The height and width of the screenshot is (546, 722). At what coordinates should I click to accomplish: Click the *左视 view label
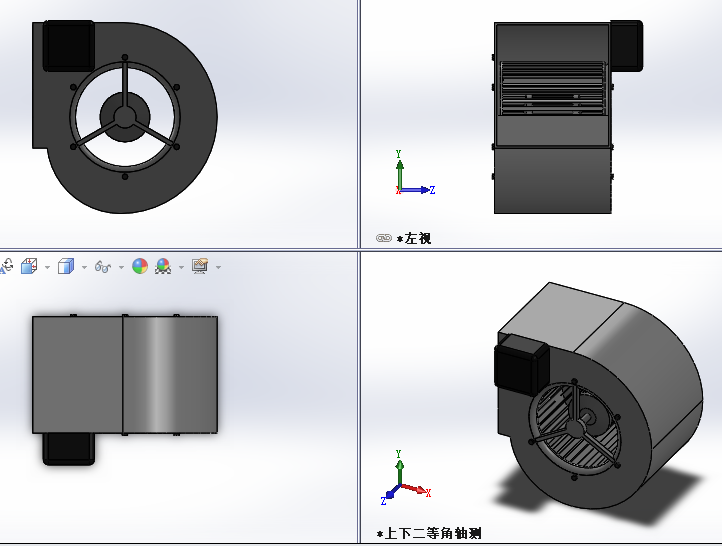(x=414, y=238)
